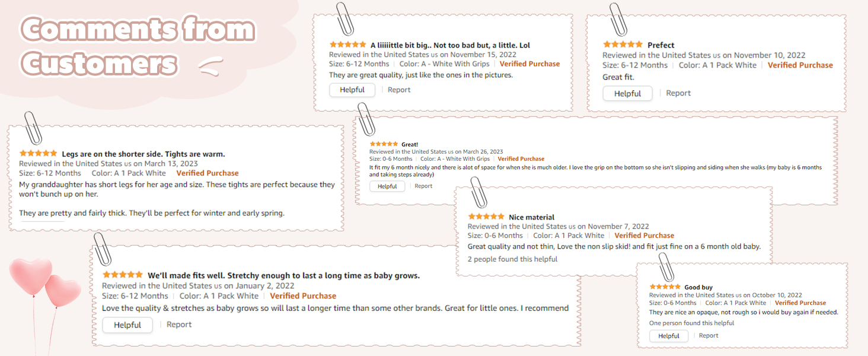Screen dimensions: 868x356
Task: Report the 'A liiiiittle bit big' review
Action: pos(399,90)
